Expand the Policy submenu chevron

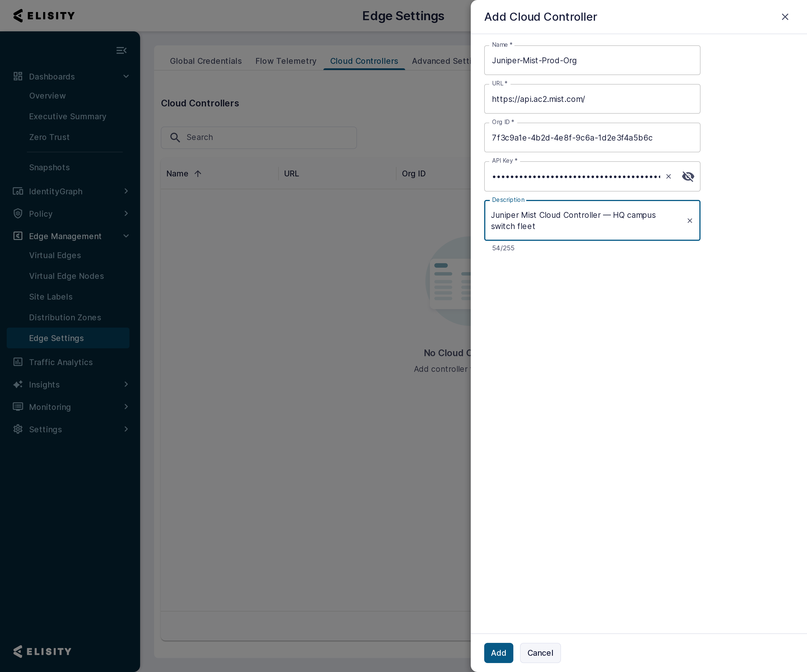[126, 214]
